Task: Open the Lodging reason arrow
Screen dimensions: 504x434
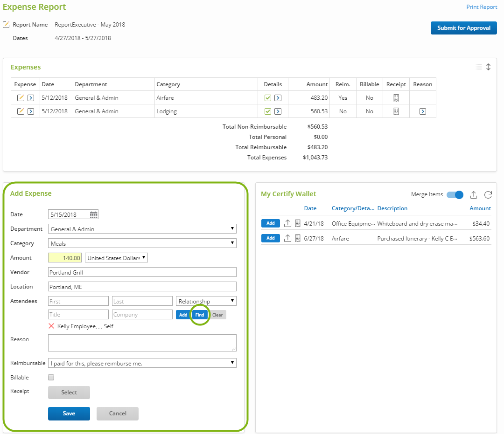Action: coord(423,111)
